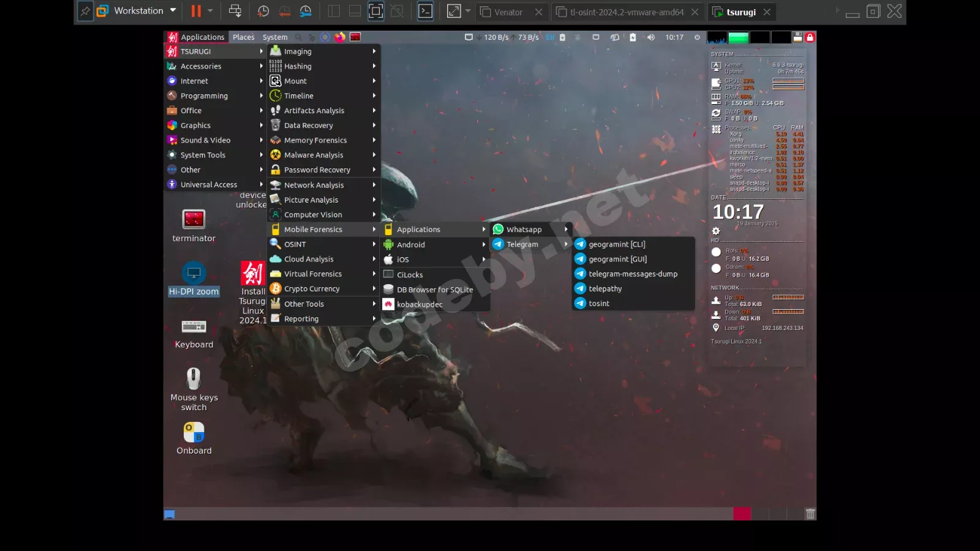Click the red active workspace in switcher

pyautogui.click(x=742, y=514)
